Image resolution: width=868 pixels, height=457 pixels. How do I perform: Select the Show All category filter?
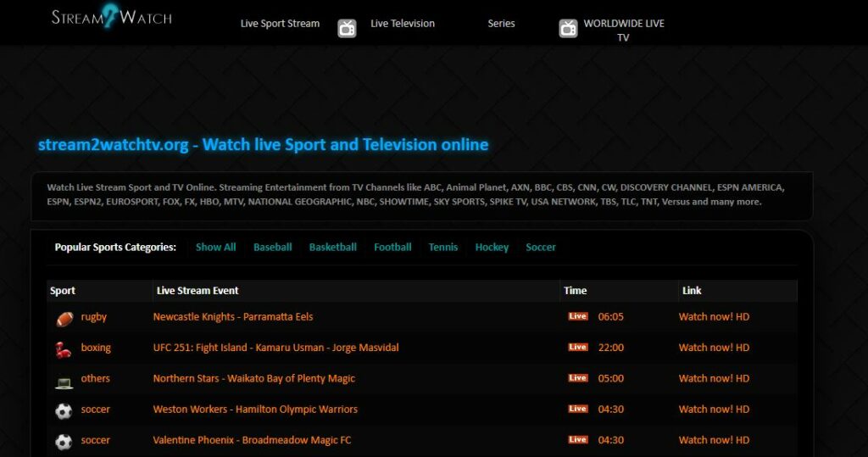[x=215, y=247]
